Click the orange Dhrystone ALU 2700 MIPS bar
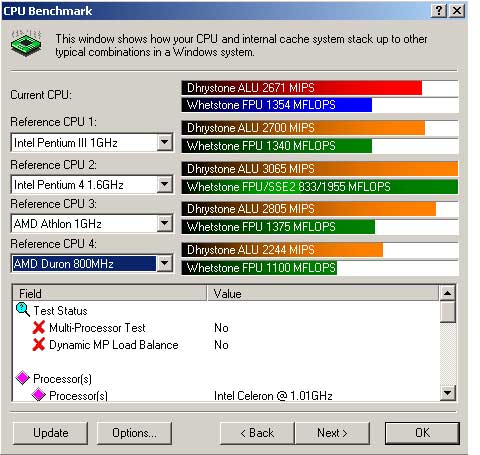 [303, 128]
